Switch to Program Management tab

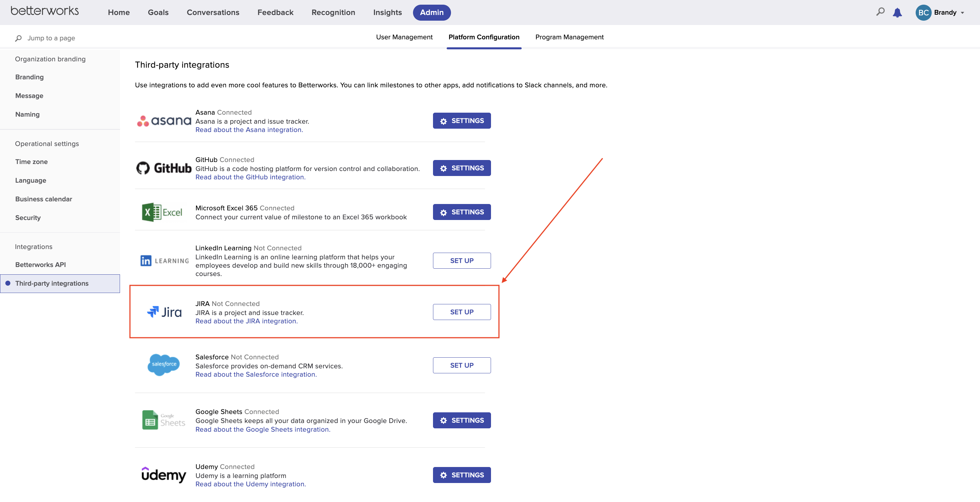(x=570, y=37)
